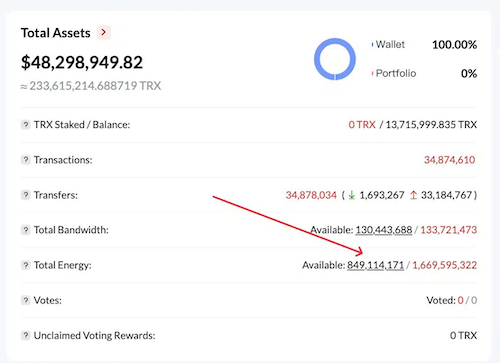
Task: Click help icon beside Votes
Action: [x=26, y=300]
